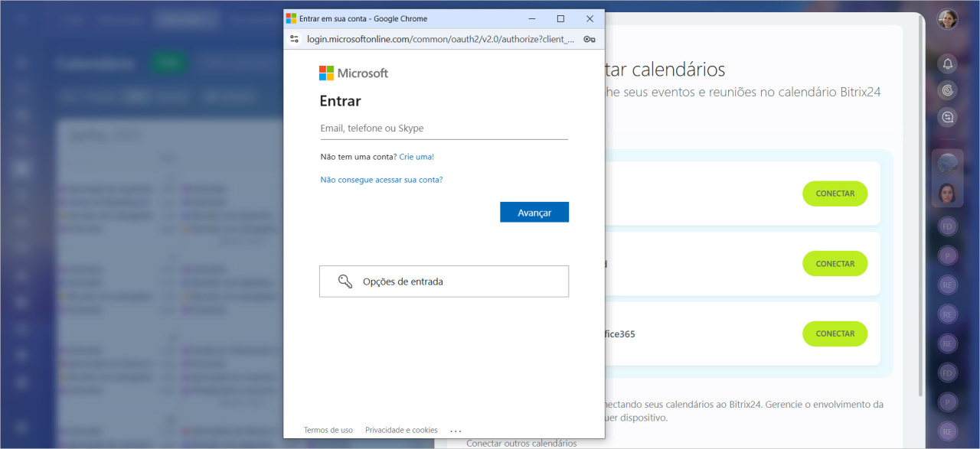
Task: Focus the Email, telefone ou Skype field
Action: pyautogui.click(x=444, y=129)
